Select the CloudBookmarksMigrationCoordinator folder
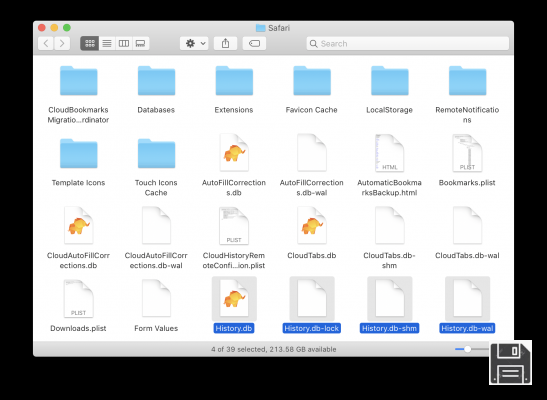This screenshot has width=547, height=400. (x=78, y=81)
